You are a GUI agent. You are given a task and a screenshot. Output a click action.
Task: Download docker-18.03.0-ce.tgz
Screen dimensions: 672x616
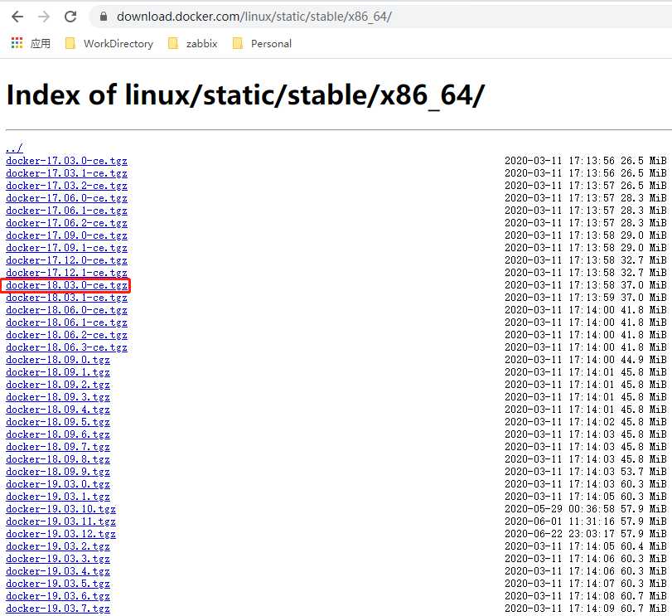[x=66, y=285]
